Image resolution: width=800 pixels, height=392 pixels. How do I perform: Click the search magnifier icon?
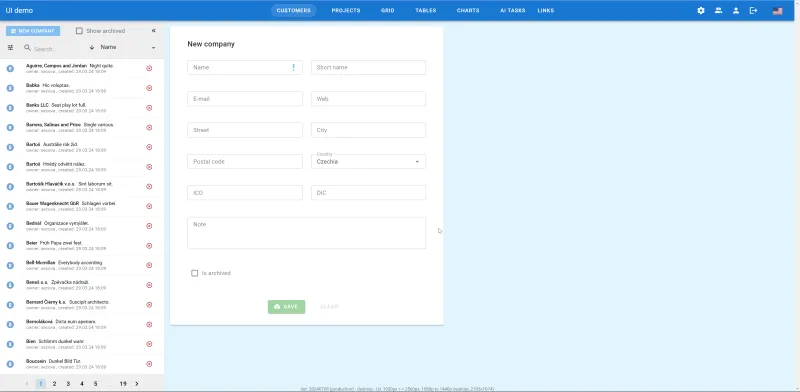coord(27,47)
